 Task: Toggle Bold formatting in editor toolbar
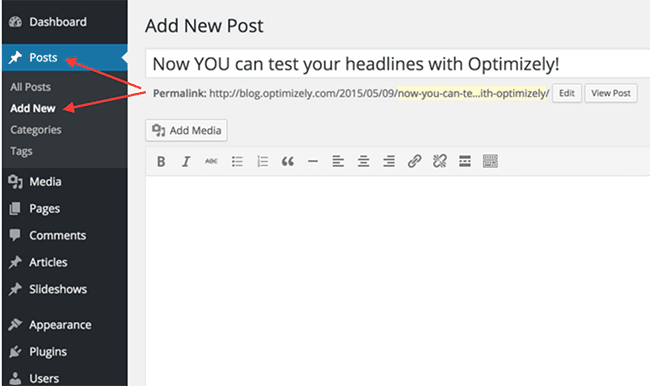tap(161, 161)
